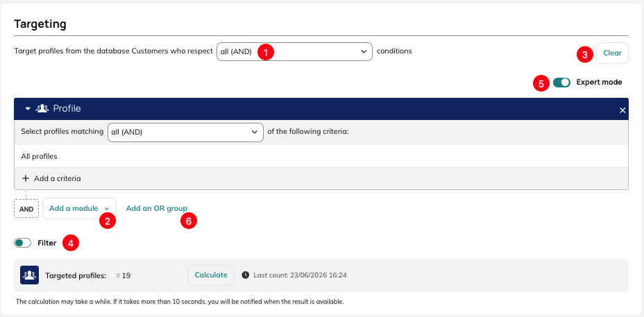
Task: Click the 'All profiles' text row
Action: pos(321,156)
